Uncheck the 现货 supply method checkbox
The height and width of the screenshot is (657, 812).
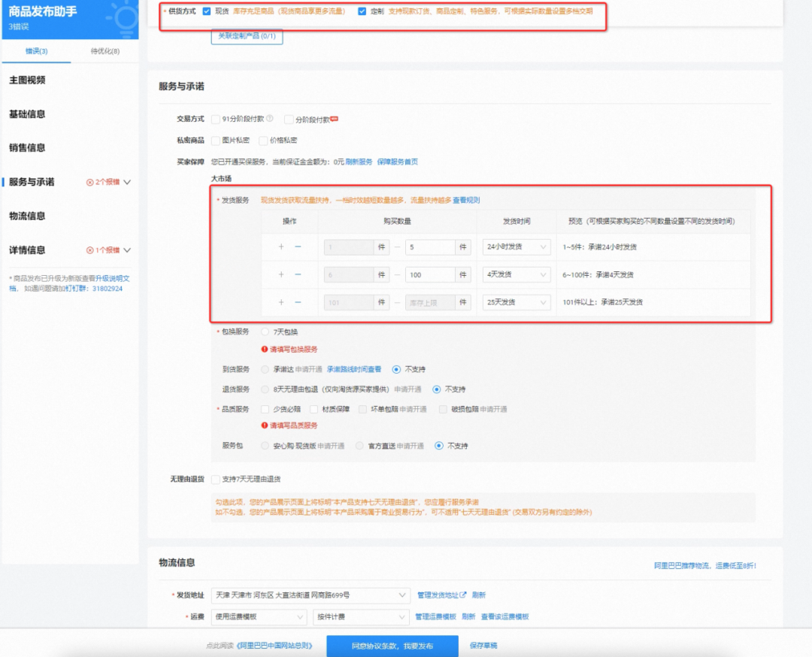tap(207, 11)
